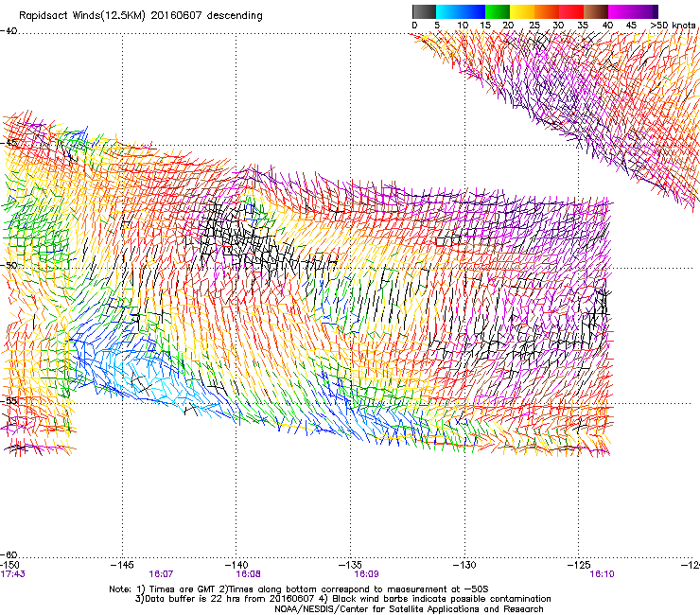
Task: Click the yellow 20–25 knots color segment
Action: 522,11
